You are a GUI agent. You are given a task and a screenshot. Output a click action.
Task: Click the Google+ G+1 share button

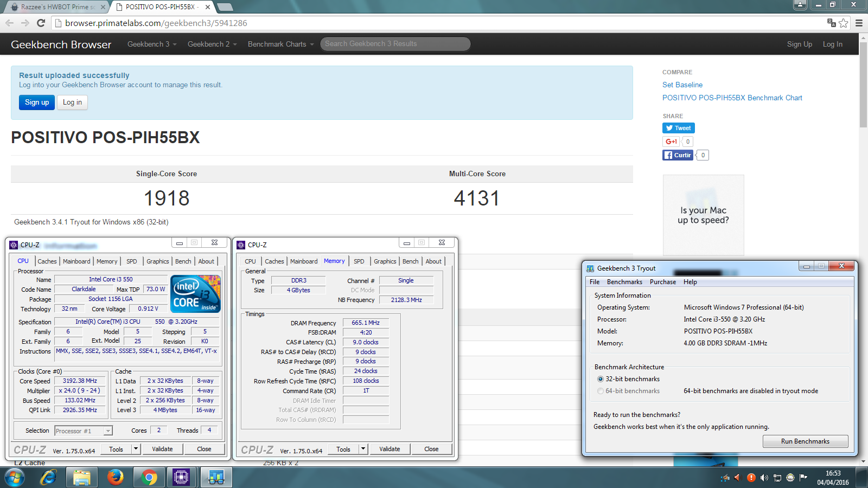671,142
